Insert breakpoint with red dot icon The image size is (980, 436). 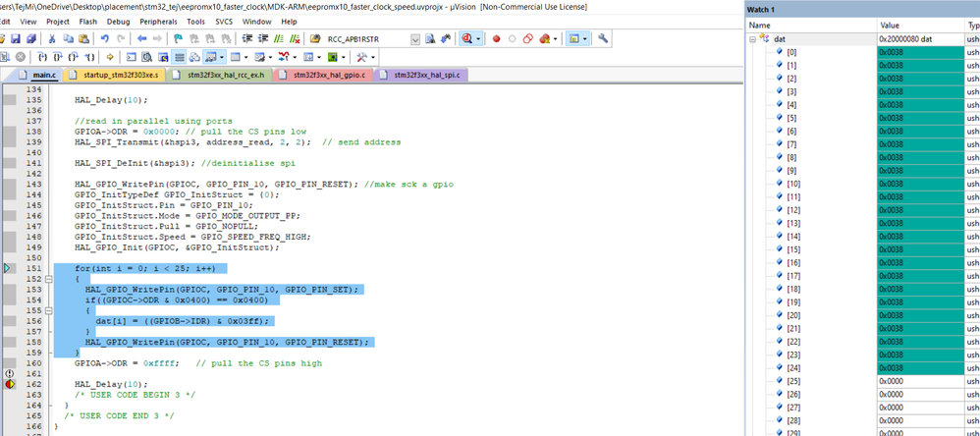[496, 38]
